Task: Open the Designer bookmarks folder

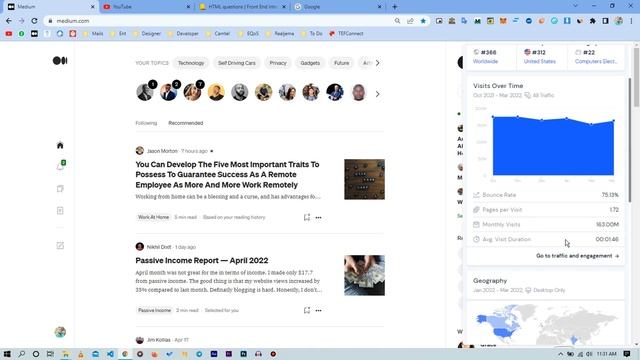Action: click(x=147, y=33)
